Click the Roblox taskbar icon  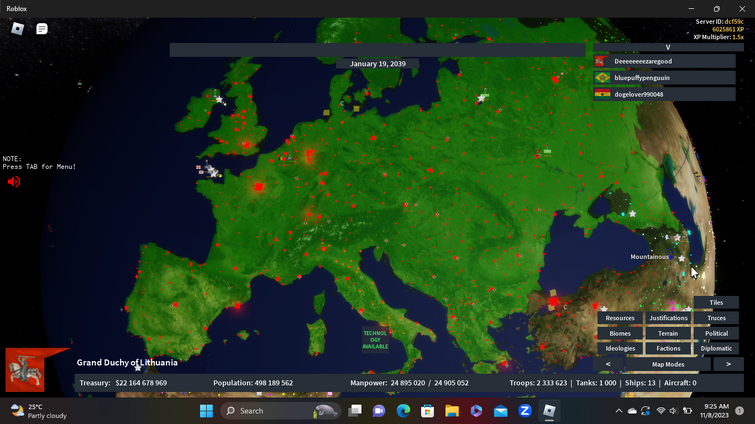coord(549,411)
